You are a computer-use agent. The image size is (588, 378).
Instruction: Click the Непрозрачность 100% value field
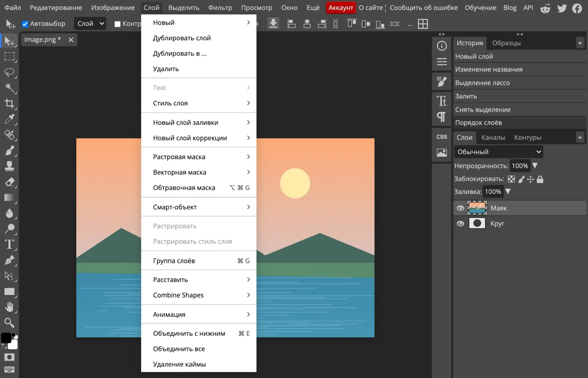[520, 166]
